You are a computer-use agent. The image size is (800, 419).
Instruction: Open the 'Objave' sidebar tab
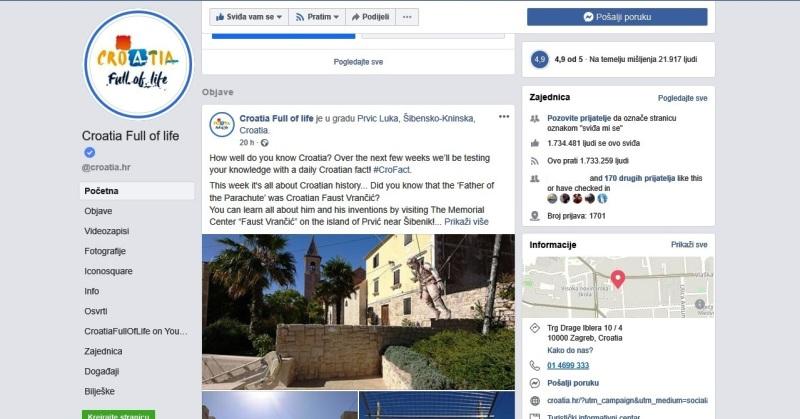pyautogui.click(x=98, y=211)
